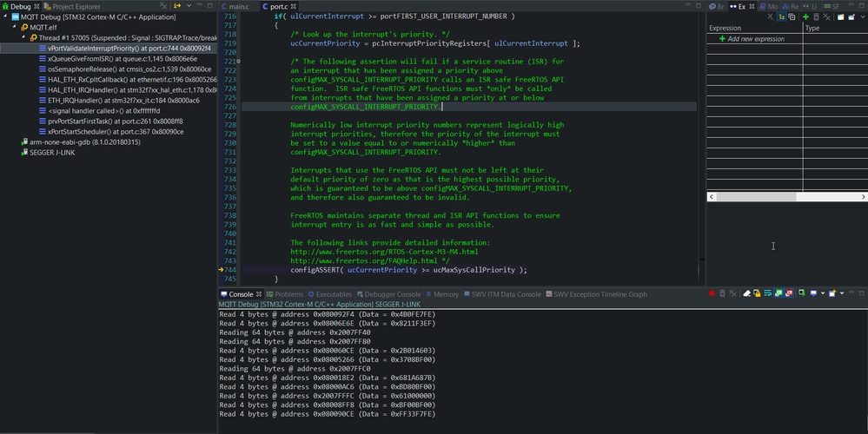Screen dimensions: 868x434
Task: Click green plus to add watch expression
Action: click(x=806, y=16)
